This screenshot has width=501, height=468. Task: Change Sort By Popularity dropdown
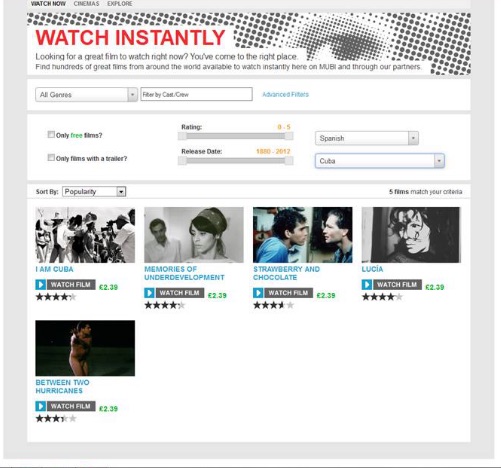coord(94,192)
